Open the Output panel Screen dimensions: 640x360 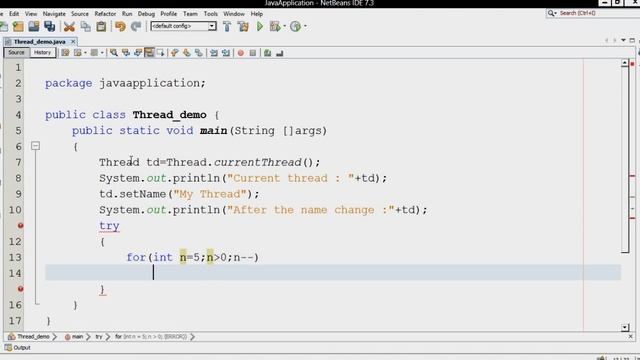click(18, 348)
